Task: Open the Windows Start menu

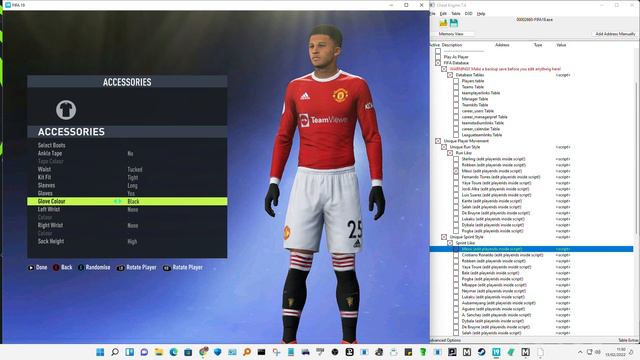Action: tap(100, 352)
